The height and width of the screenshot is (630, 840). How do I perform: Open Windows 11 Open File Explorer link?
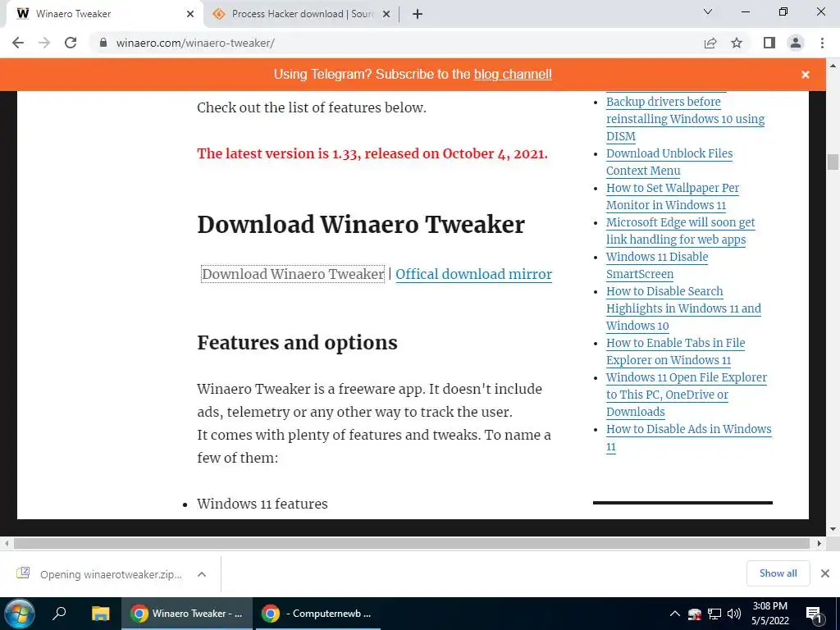(x=687, y=395)
